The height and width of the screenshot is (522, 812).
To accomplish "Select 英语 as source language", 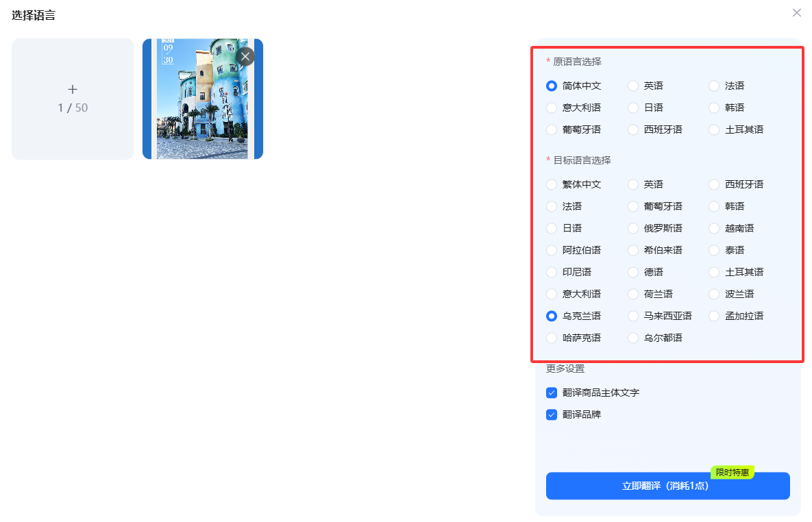I will (x=633, y=86).
